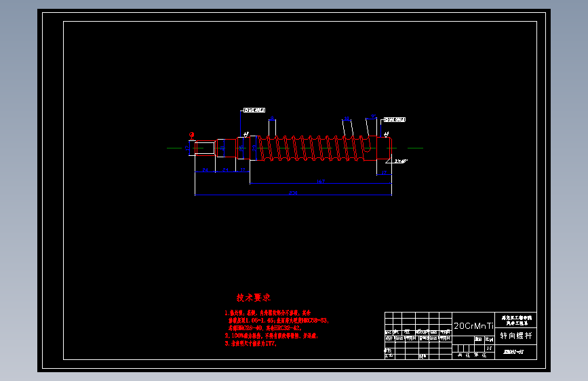Image resolution: width=588 pixels, height=381 pixels.
Task: Select the 9° angle dimension
Action: point(373,117)
